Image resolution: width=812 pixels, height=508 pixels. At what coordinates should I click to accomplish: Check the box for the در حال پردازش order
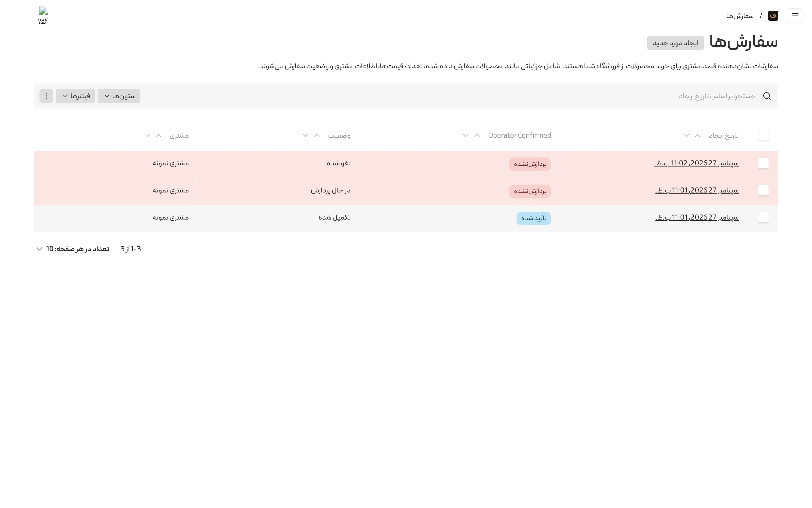tap(763, 190)
